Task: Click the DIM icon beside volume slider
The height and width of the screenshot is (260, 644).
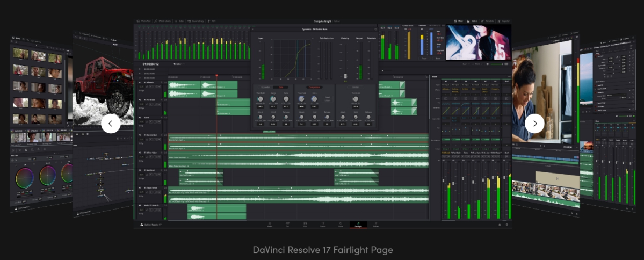Action: (506, 64)
